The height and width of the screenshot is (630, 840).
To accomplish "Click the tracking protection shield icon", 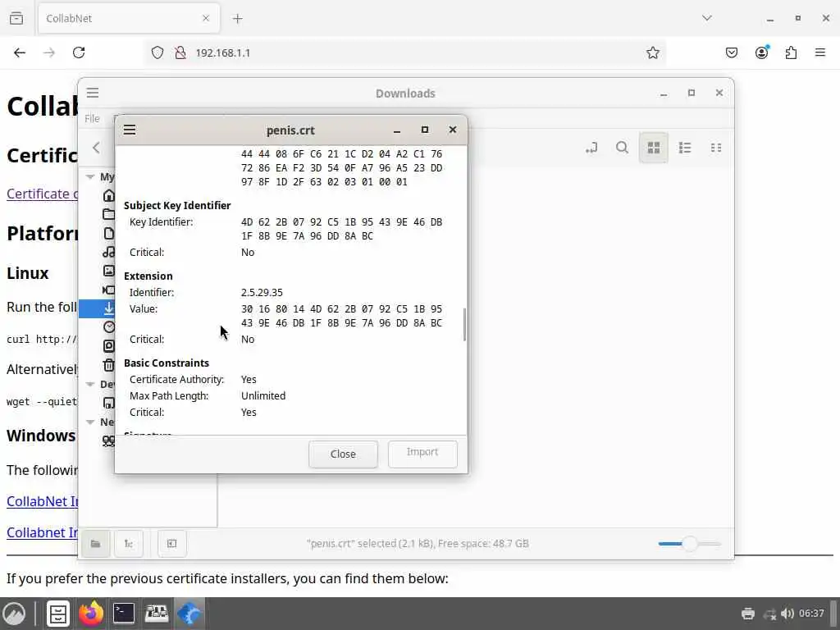I will tap(157, 52).
